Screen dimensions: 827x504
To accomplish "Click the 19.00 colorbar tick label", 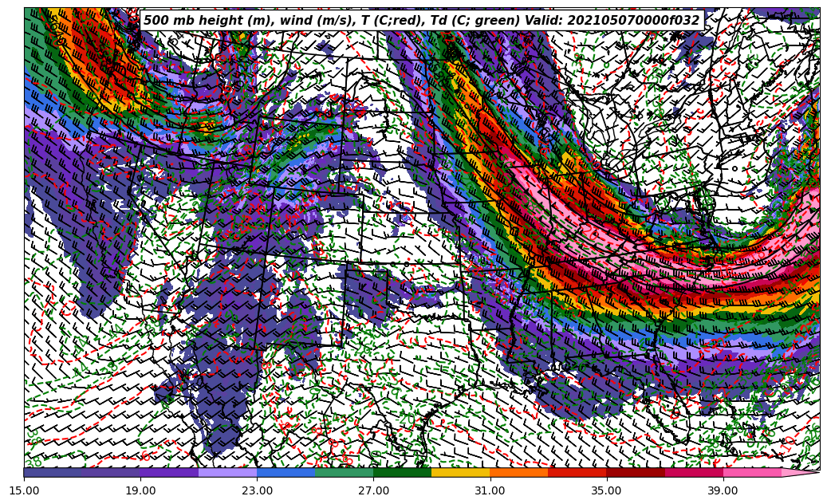I will [x=141, y=490].
